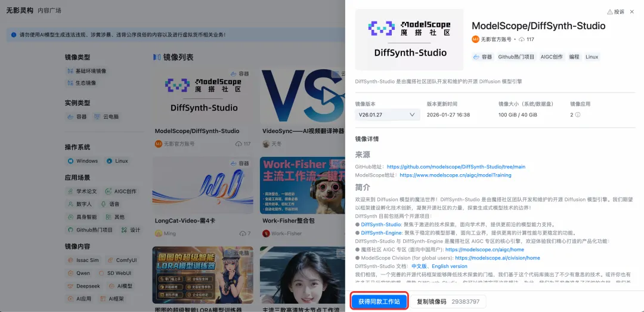The width and height of the screenshot is (644, 312).
Task: Click the ComfyUI filter icon
Action: (x=110, y=261)
